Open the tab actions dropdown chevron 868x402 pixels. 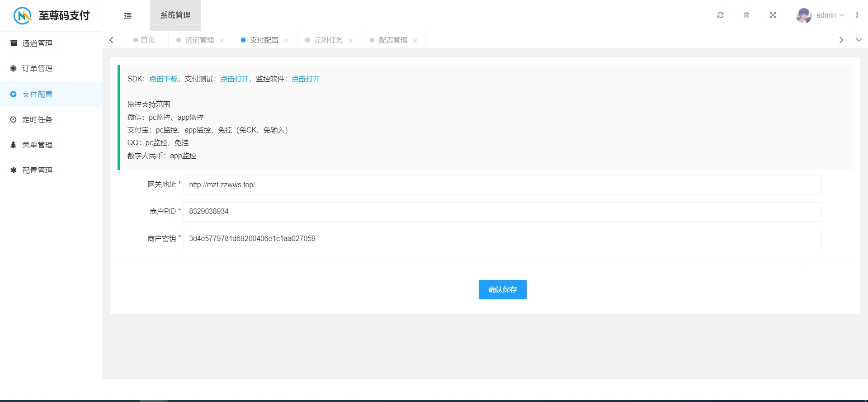click(x=859, y=40)
